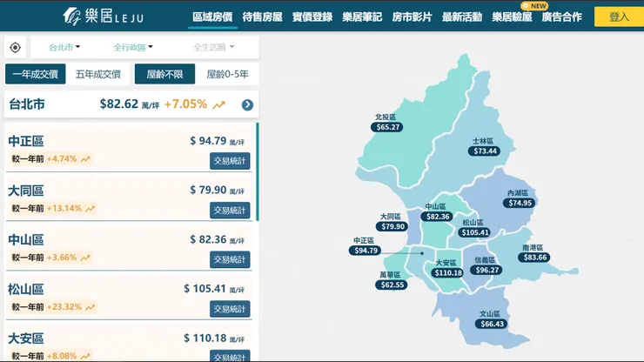Switch the house-age filter to 屋齡0-5年
This screenshot has width=644, height=362.
pos(227,74)
